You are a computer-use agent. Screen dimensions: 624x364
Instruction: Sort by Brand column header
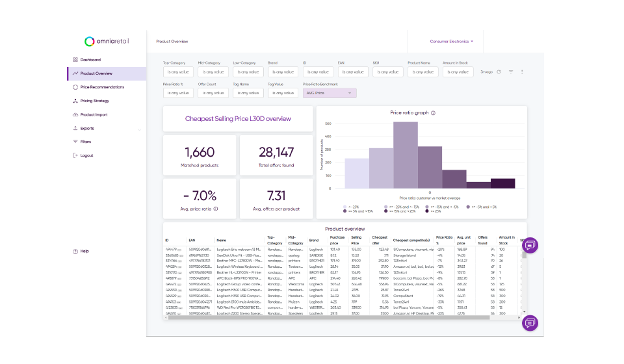click(x=314, y=240)
